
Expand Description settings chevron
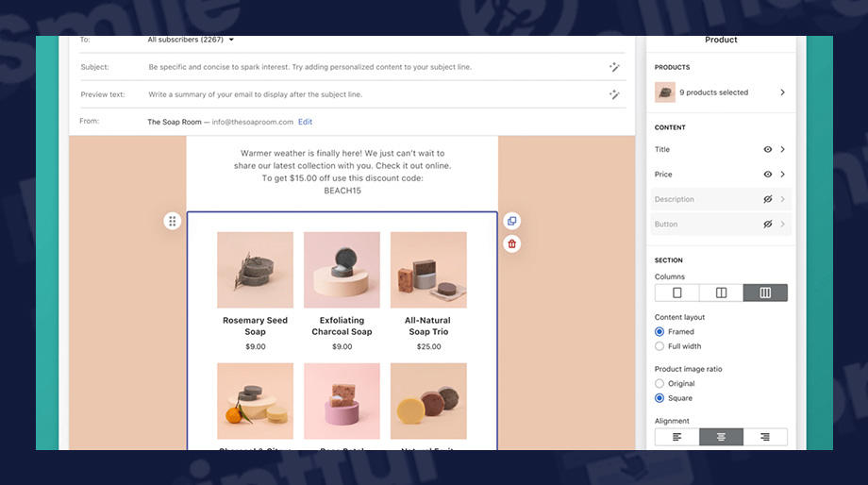coord(782,199)
